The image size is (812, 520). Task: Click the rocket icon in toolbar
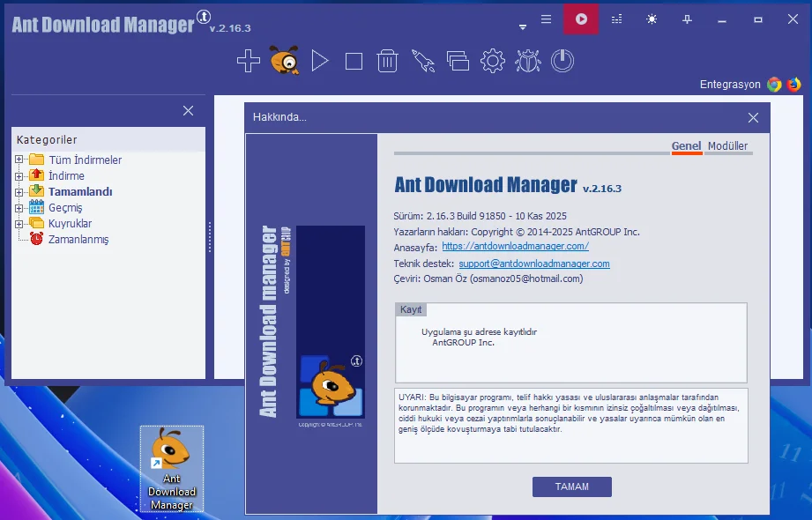coord(422,61)
